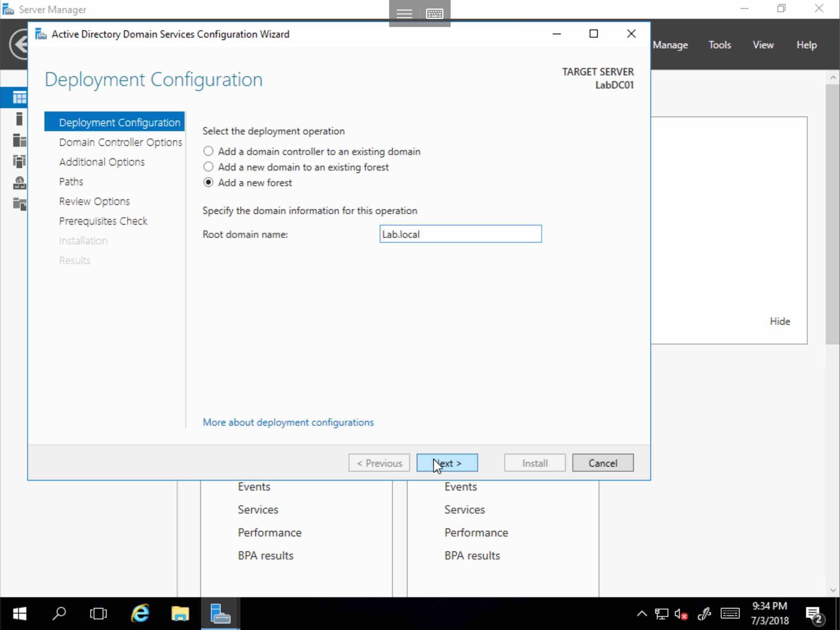Image resolution: width=840 pixels, height=630 pixels.
Task: Open BPA results in left server tile
Action: point(265,555)
